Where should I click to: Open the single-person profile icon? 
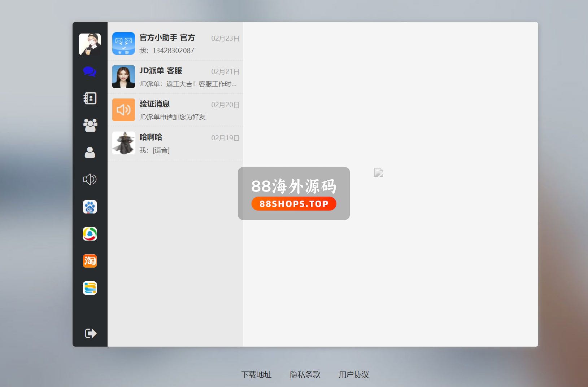point(90,152)
